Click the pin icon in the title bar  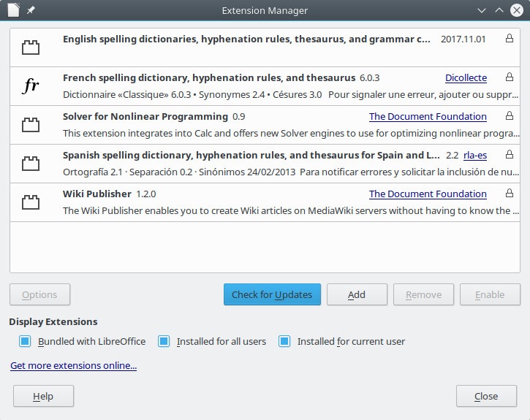[31, 11]
